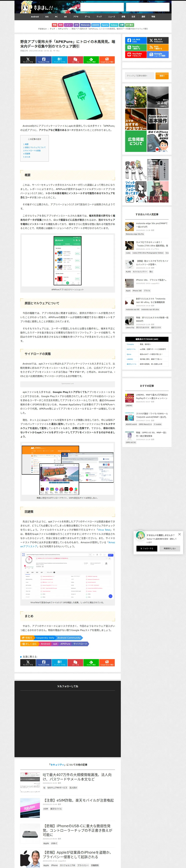Click the テック breadcrumb link
The image size is (186, 868).
click(x=52, y=29)
